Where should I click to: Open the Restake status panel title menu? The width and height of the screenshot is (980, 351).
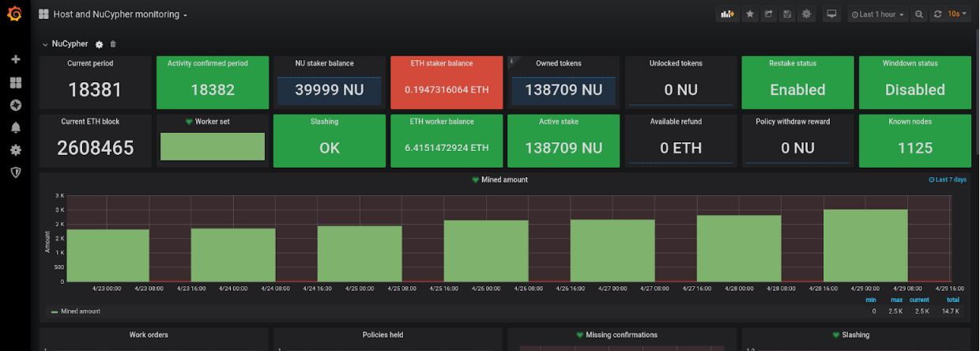coord(793,63)
